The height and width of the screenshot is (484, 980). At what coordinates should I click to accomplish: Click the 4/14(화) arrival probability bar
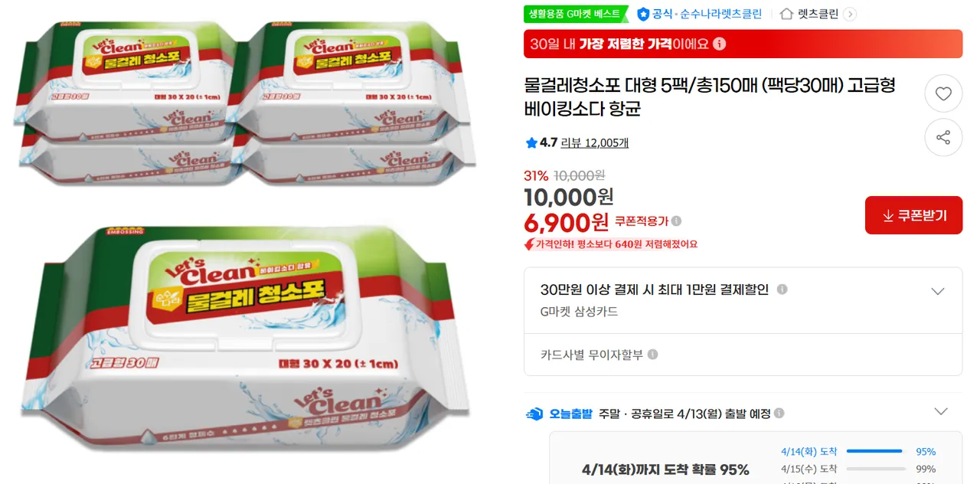point(875,452)
